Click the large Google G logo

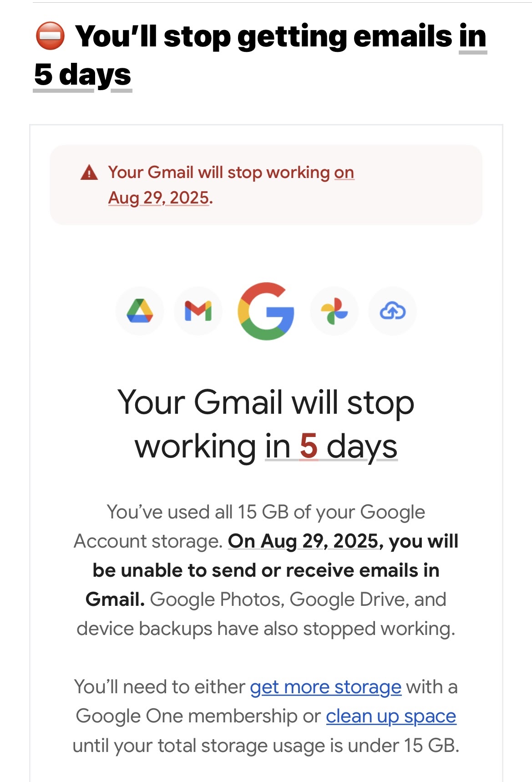click(266, 311)
